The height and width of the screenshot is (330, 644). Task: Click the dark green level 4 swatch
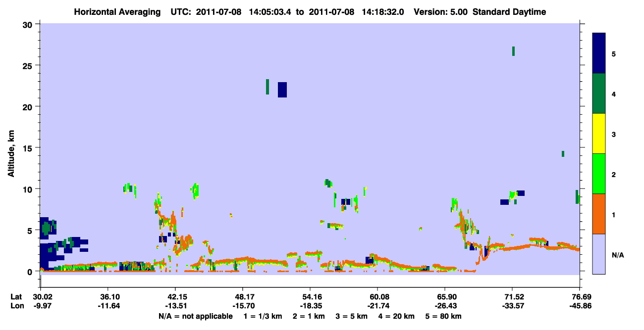(599, 94)
